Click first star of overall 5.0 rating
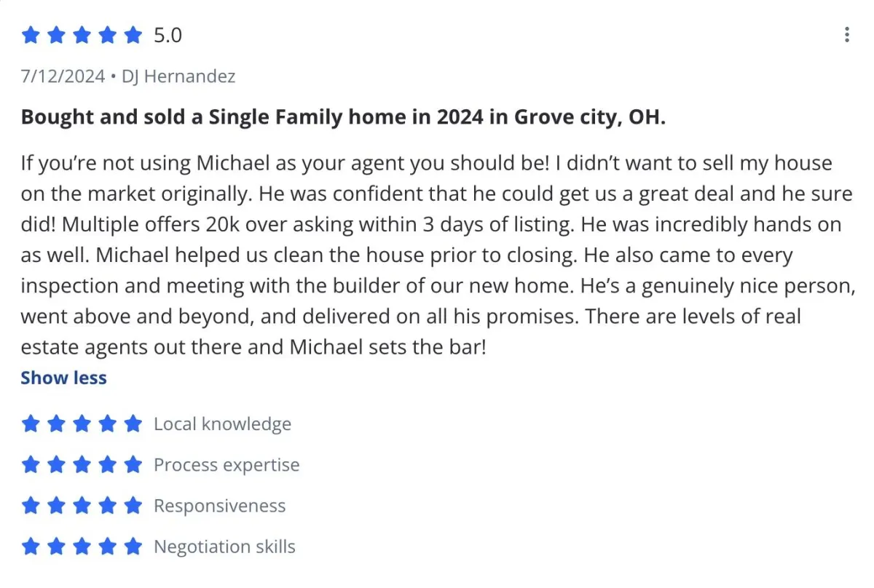 pos(31,35)
